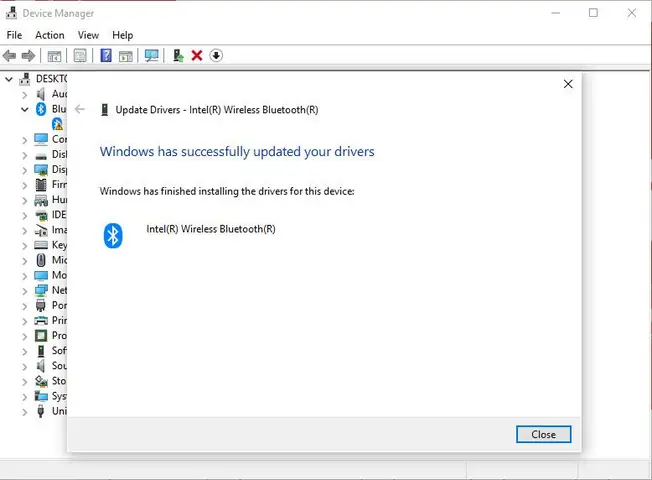
Task: Expand the Ports category
Action: 25,306
